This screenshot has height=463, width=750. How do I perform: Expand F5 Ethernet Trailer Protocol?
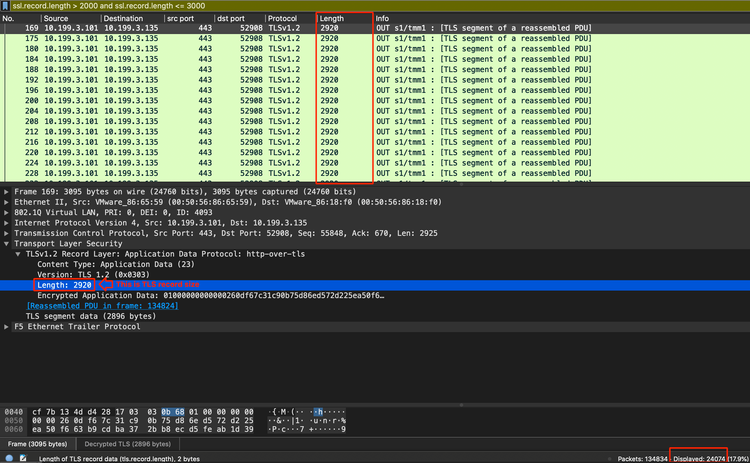click(x=7, y=326)
